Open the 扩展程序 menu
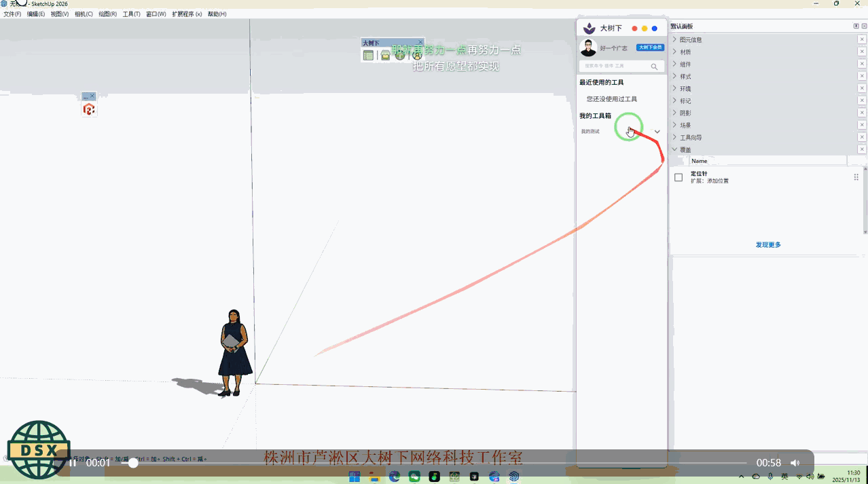This screenshot has height=484, width=868. coord(186,14)
